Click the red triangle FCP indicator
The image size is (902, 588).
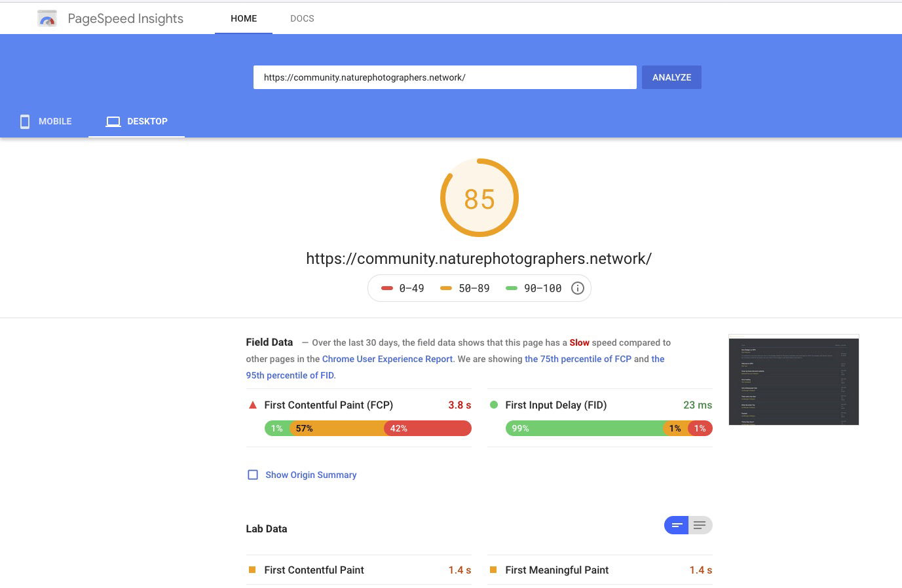tap(253, 405)
